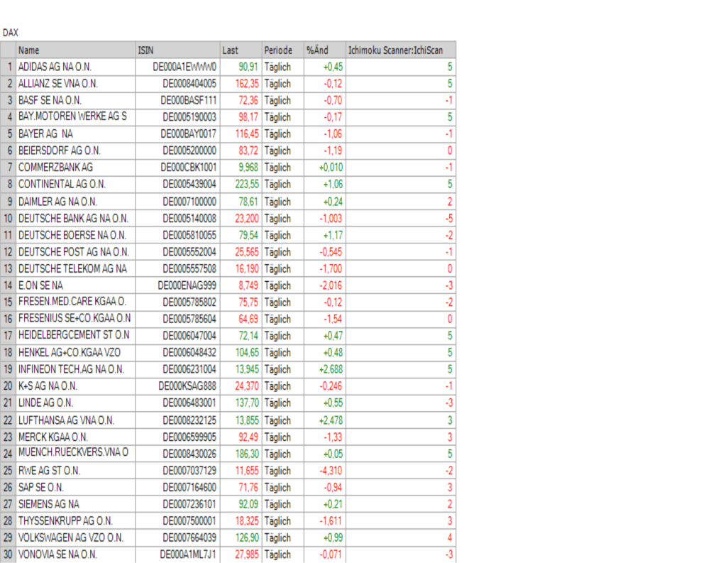Select SIEMENS AG NA name cell
Image resolution: width=728 pixels, height=563 pixels.
coord(76,504)
